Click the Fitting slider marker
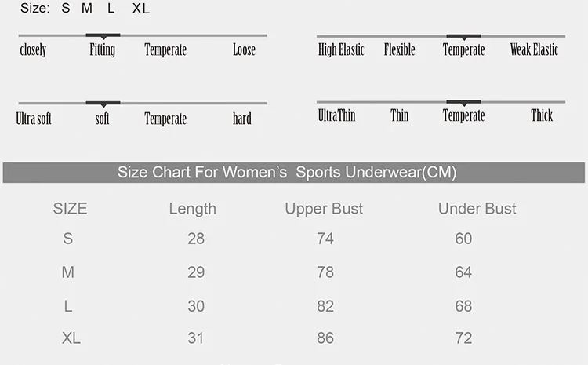This screenshot has height=365, width=588. [x=103, y=35]
